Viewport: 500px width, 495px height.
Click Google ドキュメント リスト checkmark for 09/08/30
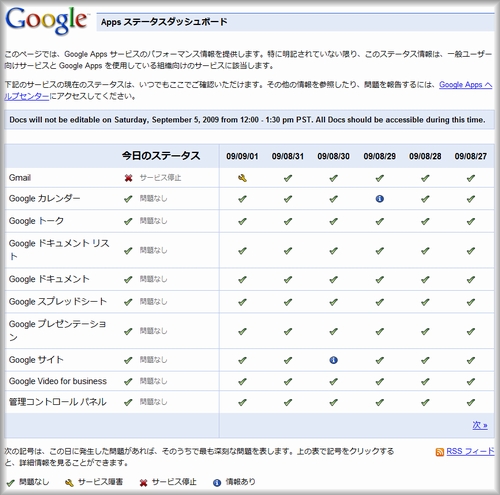334,251
